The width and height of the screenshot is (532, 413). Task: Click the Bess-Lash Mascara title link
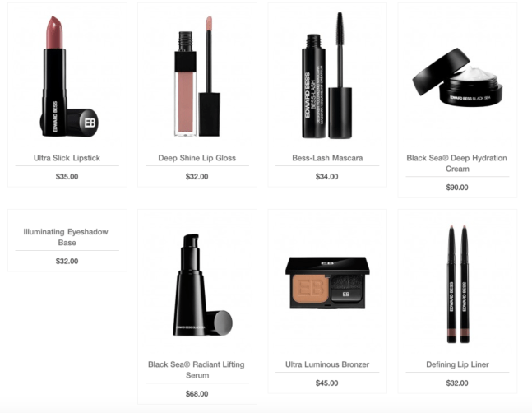pos(327,158)
